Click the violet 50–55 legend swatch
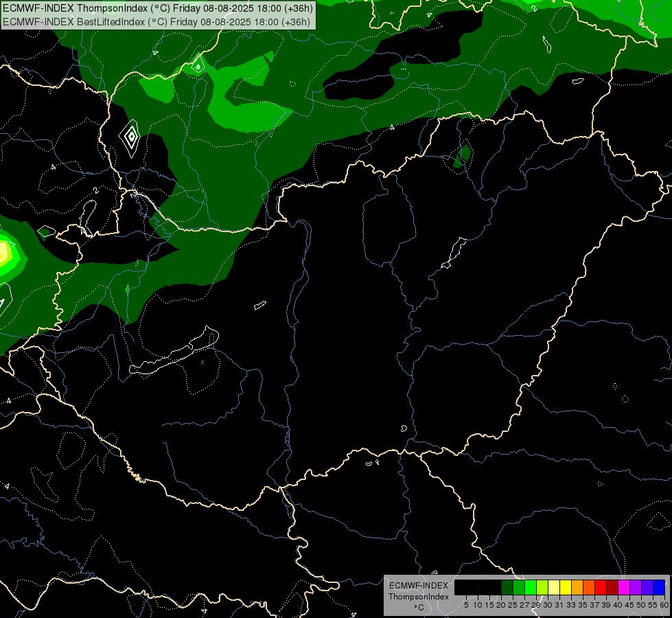672x618 pixels. pyautogui.click(x=647, y=587)
